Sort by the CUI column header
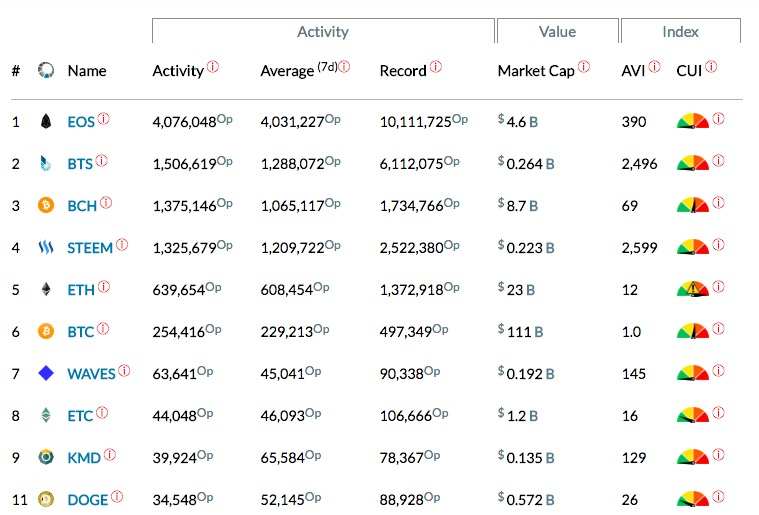This screenshot has height=515, width=759. (x=689, y=71)
